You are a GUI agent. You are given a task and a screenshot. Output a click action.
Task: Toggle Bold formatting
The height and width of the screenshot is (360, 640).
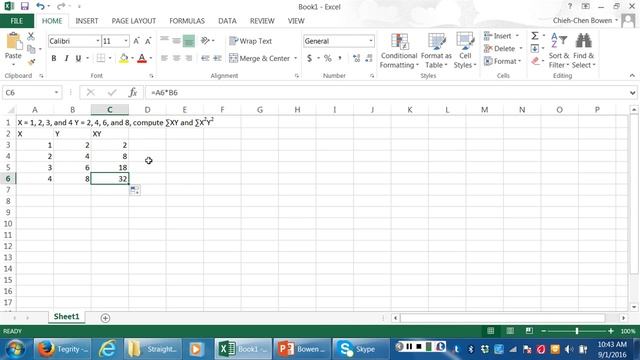tap(53, 58)
